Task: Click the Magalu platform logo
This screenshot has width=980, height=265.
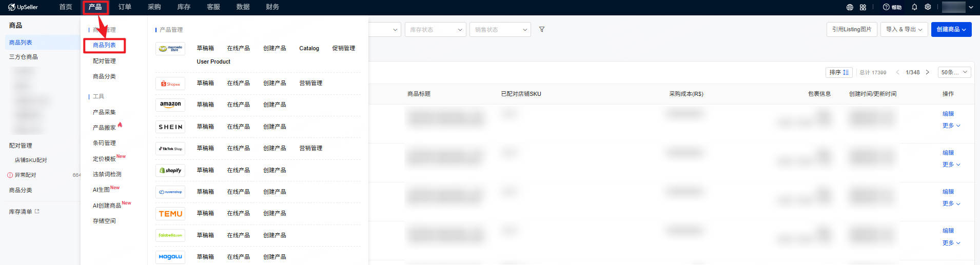Action: pyautogui.click(x=170, y=257)
